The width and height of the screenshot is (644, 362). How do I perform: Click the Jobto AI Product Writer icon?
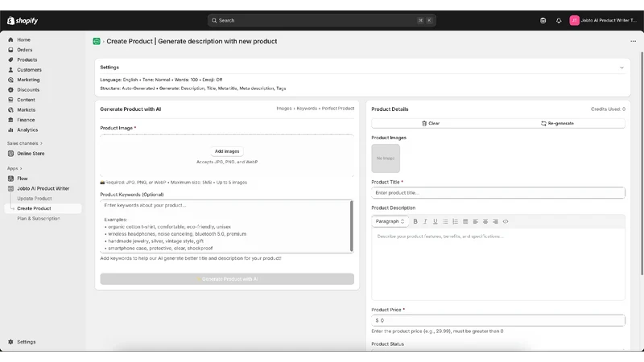(10, 188)
